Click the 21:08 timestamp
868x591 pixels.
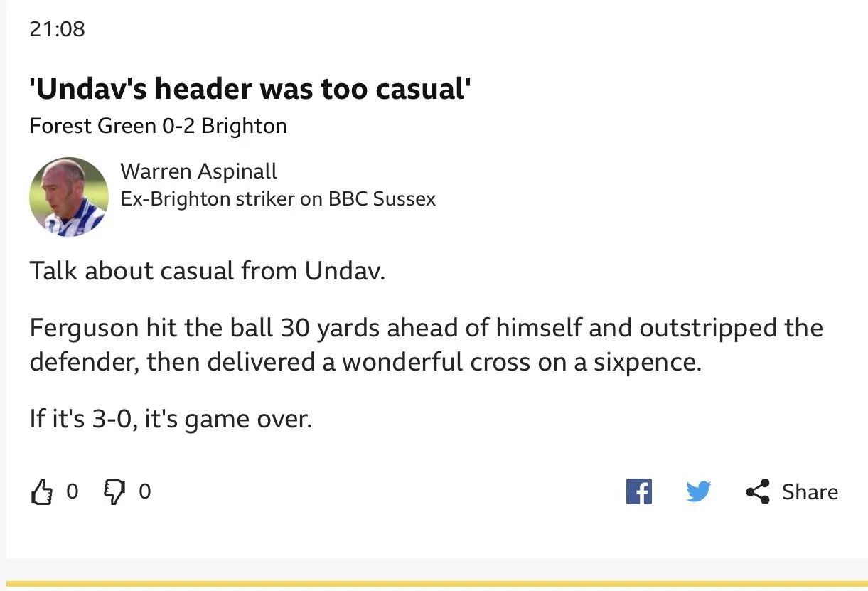(57, 29)
